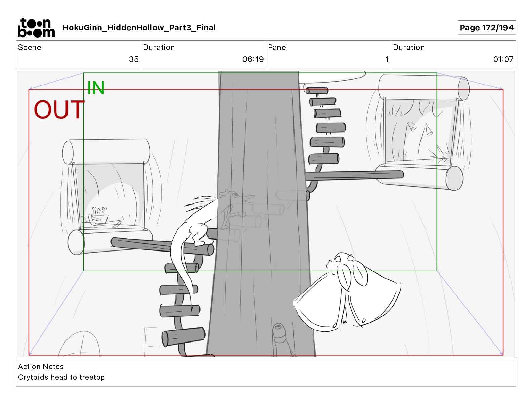The height and width of the screenshot is (411, 532).
Task: Click scene duration value 06:19
Action: coord(253,59)
